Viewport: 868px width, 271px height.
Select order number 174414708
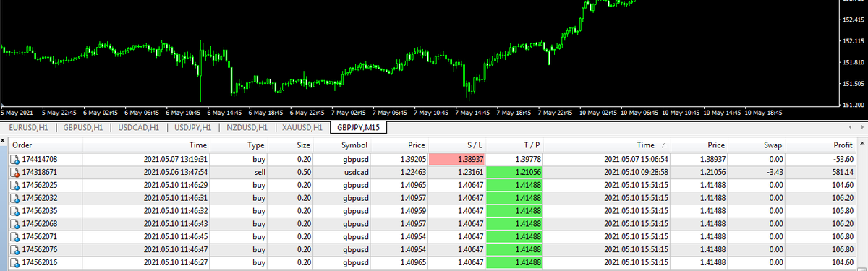[40, 159]
